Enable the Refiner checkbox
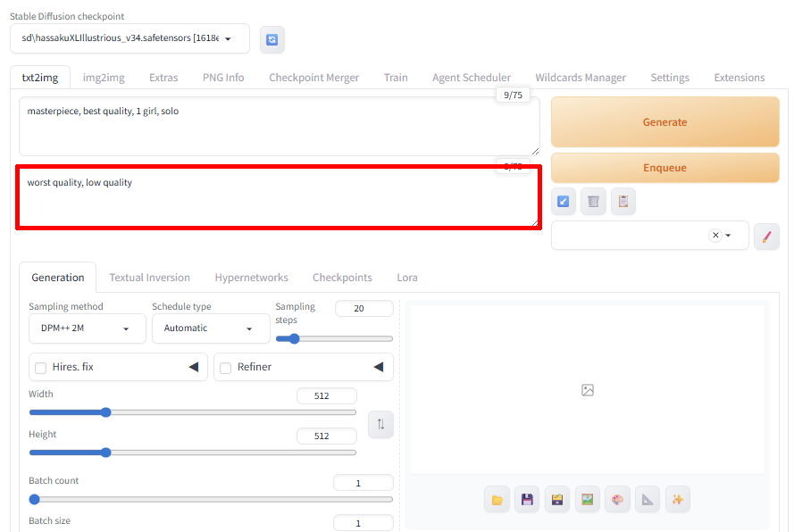 tap(226, 368)
